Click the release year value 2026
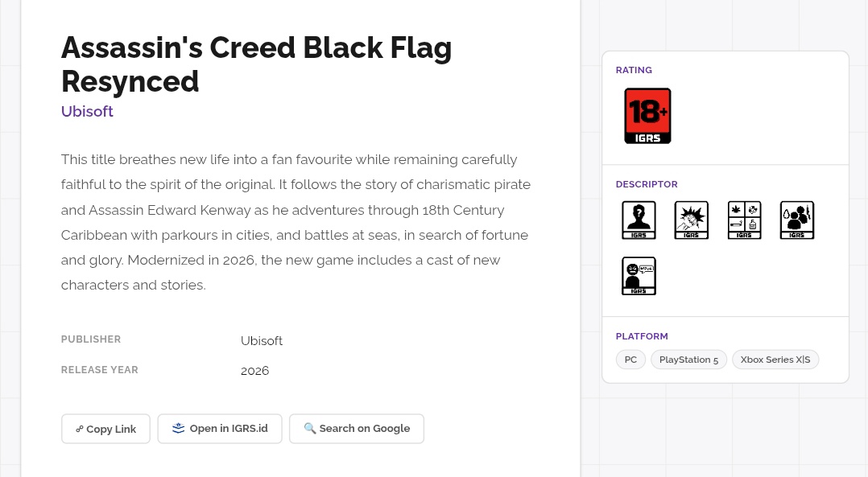868x477 pixels. tap(254, 371)
